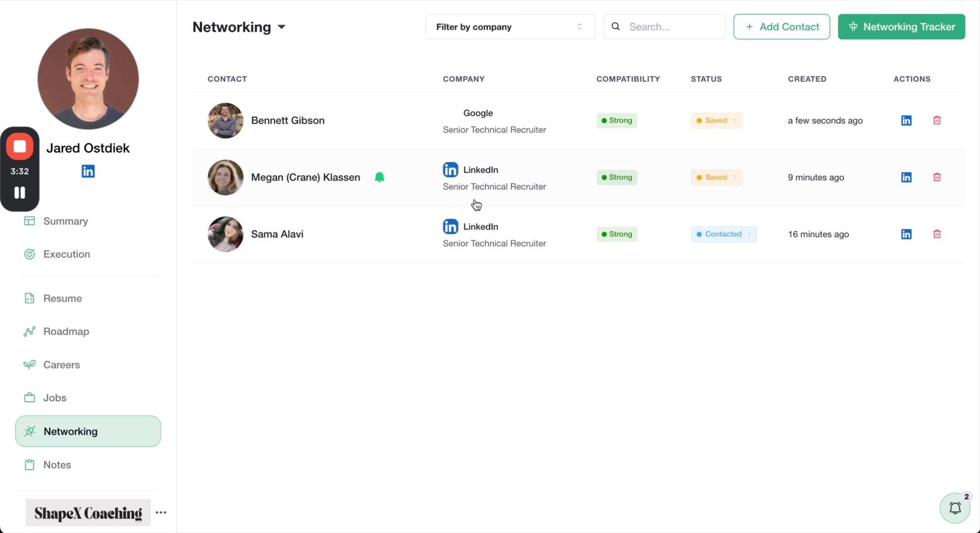Viewport: 980px width, 533px height.
Task: Expand the Networking page title dropdown
Action: click(x=282, y=28)
